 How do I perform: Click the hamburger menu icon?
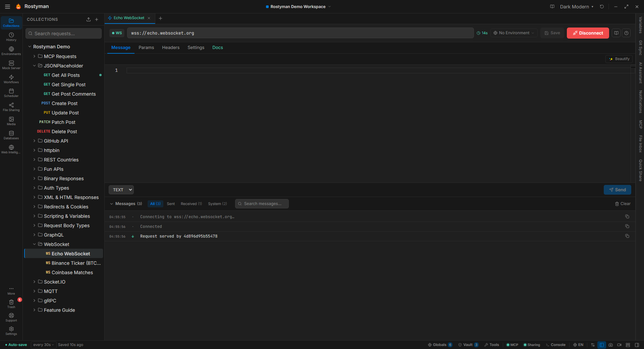pyautogui.click(x=7, y=6)
